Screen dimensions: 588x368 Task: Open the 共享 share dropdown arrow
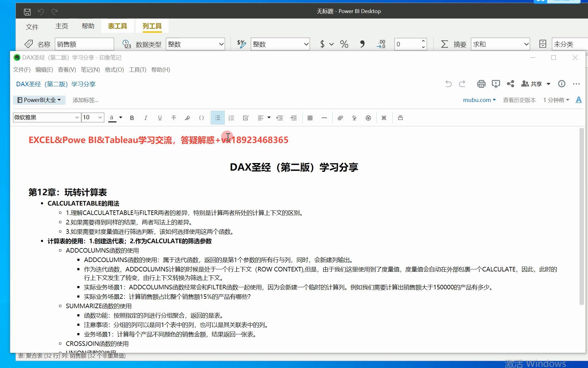point(548,84)
